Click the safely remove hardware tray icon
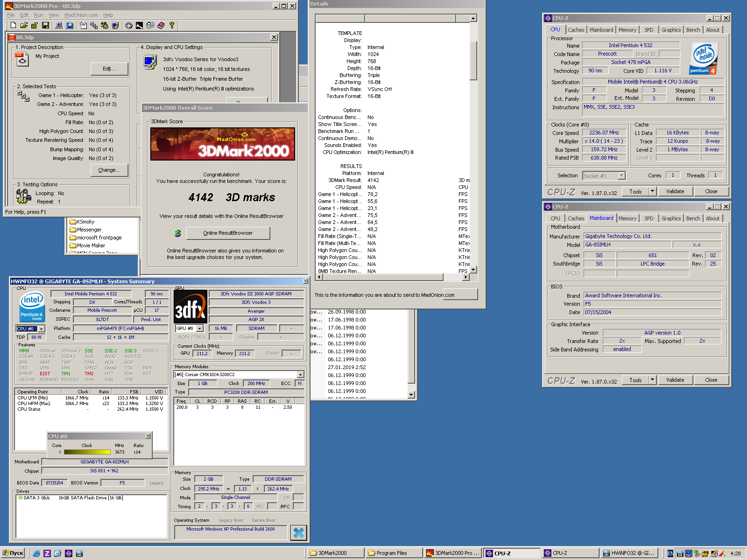Screen dimensions: 747x560 (697, 553)
